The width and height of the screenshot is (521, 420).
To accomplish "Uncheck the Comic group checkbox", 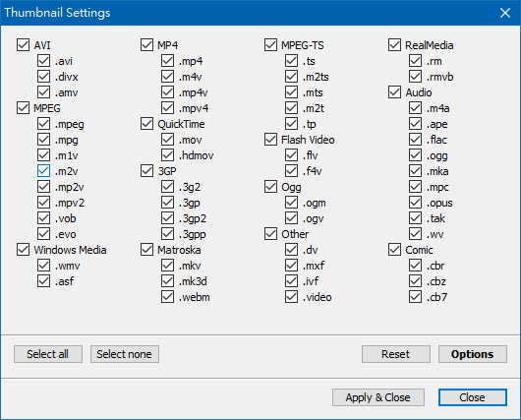I will pos(395,250).
